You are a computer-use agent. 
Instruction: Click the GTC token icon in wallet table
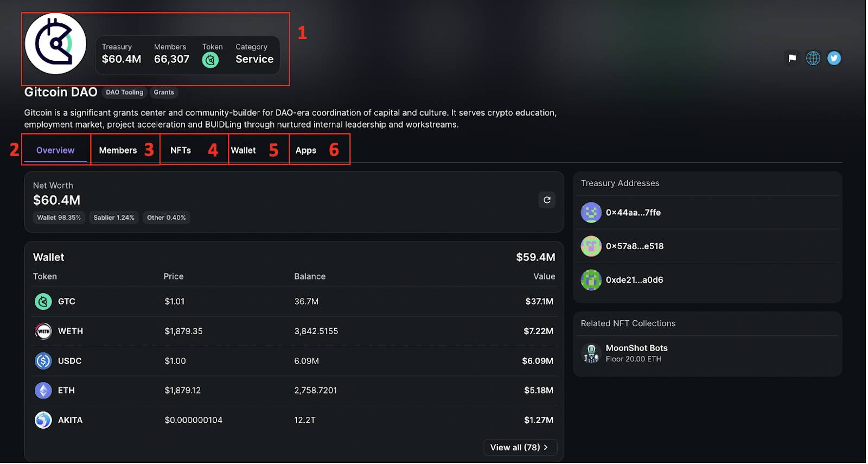click(x=43, y=301)
